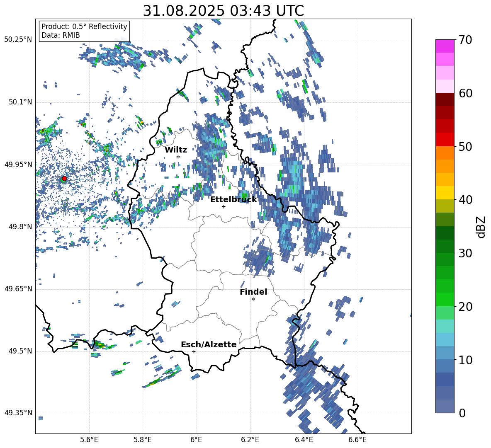Pick the dark maroon colorbar segment below 60
The width and height of the screenshot is (491, 448).
(x=445, y=99)
